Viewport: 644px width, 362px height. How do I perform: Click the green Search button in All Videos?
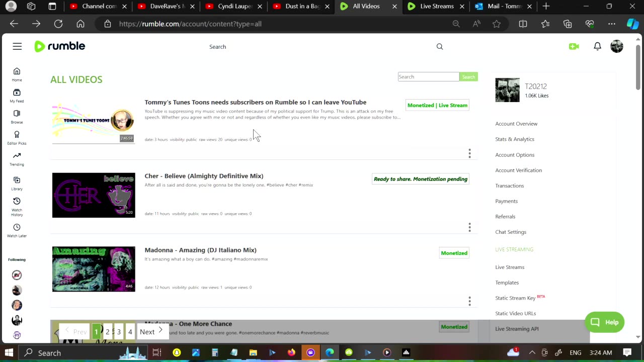point(468,77)
